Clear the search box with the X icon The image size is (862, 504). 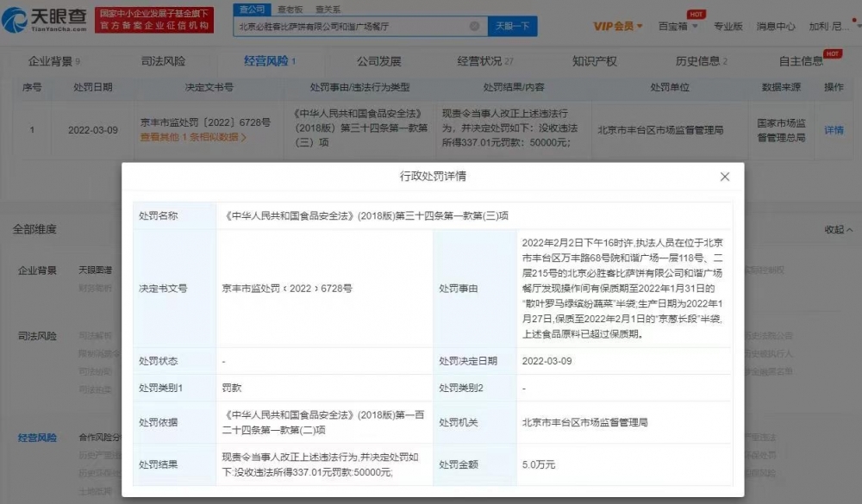coord(474,26)
